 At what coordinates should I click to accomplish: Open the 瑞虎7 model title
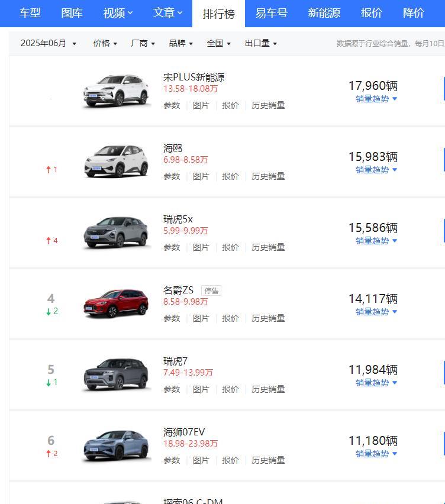click(175, 361)
